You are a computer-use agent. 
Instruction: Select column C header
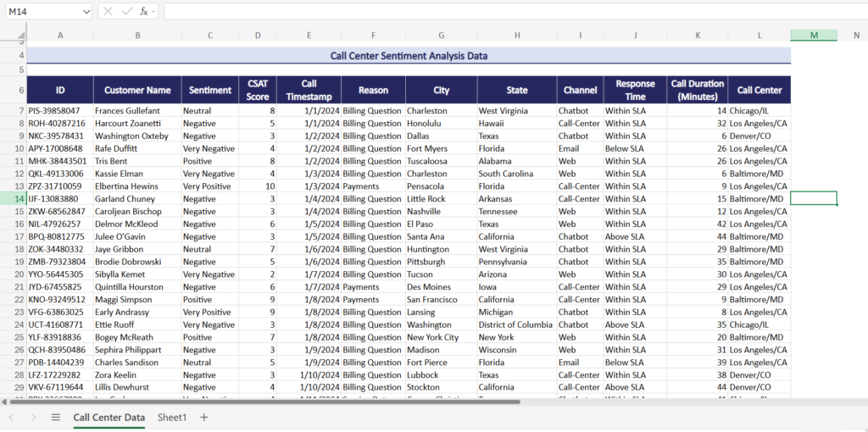pos(210,36)
